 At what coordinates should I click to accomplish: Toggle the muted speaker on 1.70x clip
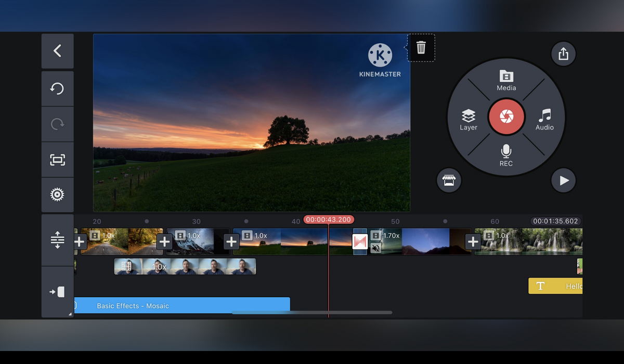tap(375, 249)
